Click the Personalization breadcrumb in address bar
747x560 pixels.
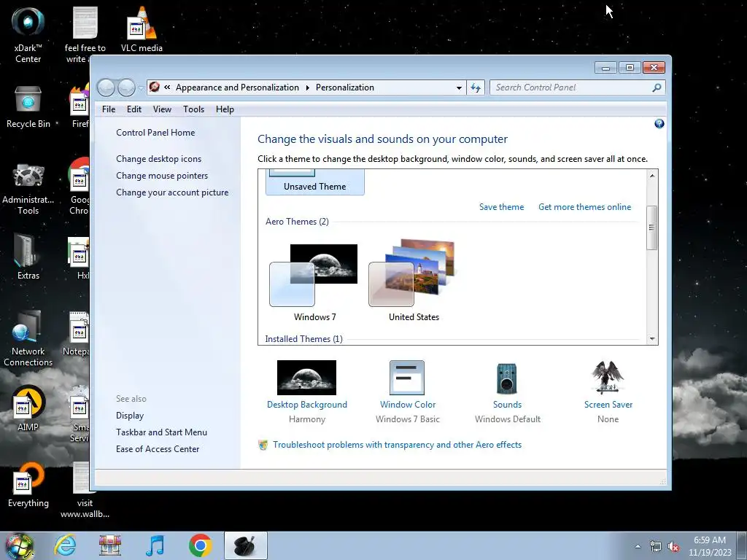click(344, 87)
